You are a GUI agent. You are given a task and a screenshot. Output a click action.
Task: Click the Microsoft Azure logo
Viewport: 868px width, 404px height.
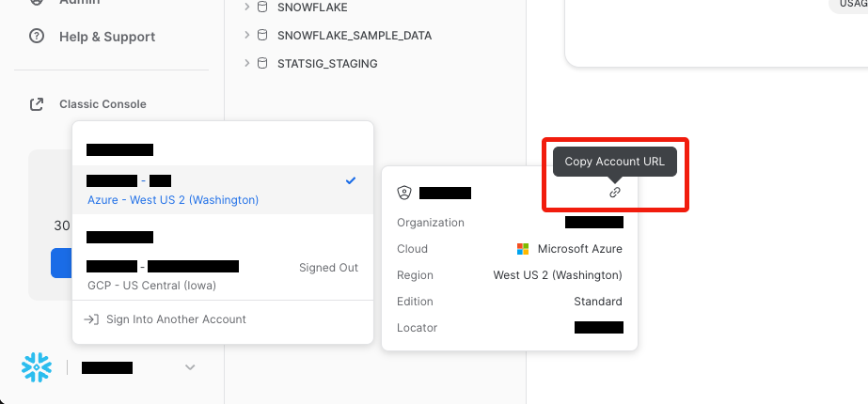pos(523,249)
